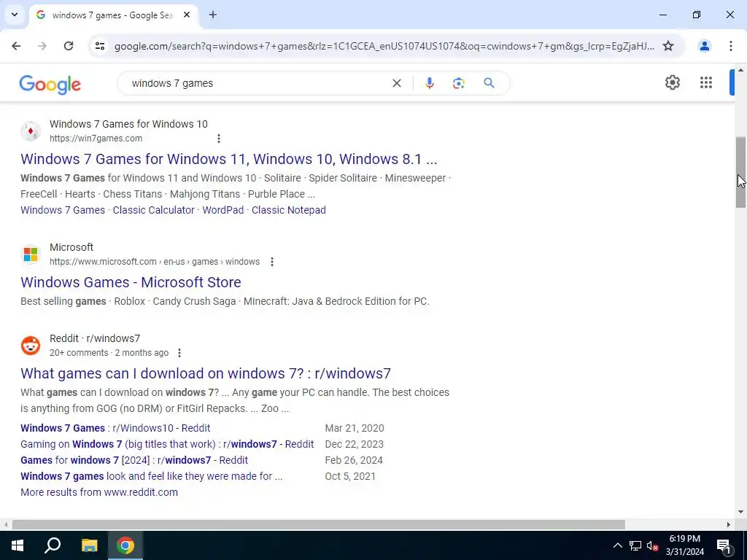This screenshot has height=560, width=747.
Task: Click the scroll up arrow
Action: pyautogui.click(x=740, y=71)
